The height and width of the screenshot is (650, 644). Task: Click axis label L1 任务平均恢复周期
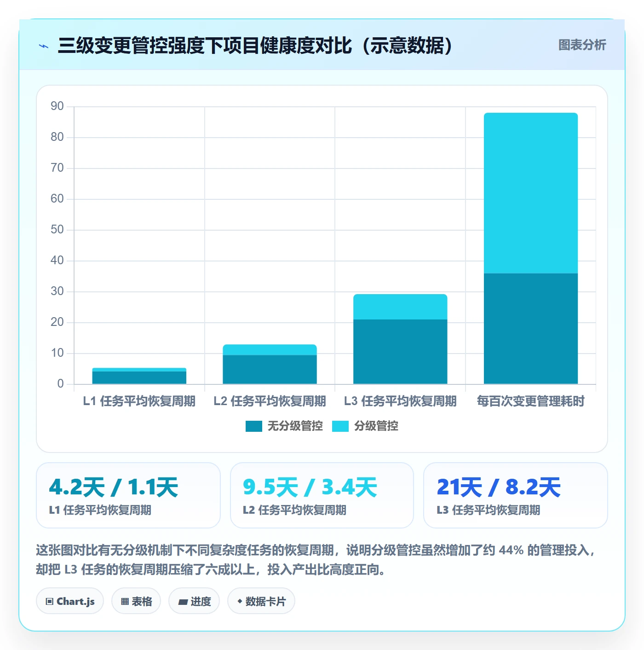(139, 401)
